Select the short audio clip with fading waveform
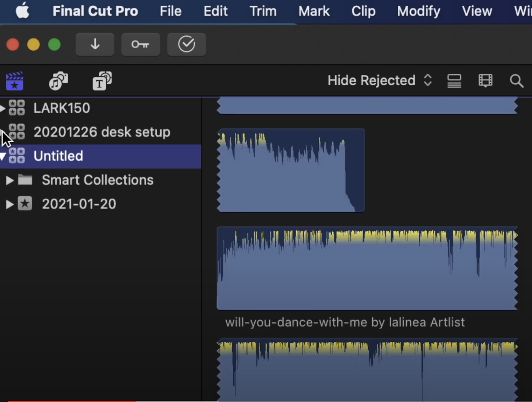The image size is (532, 402). coord(291,170)
